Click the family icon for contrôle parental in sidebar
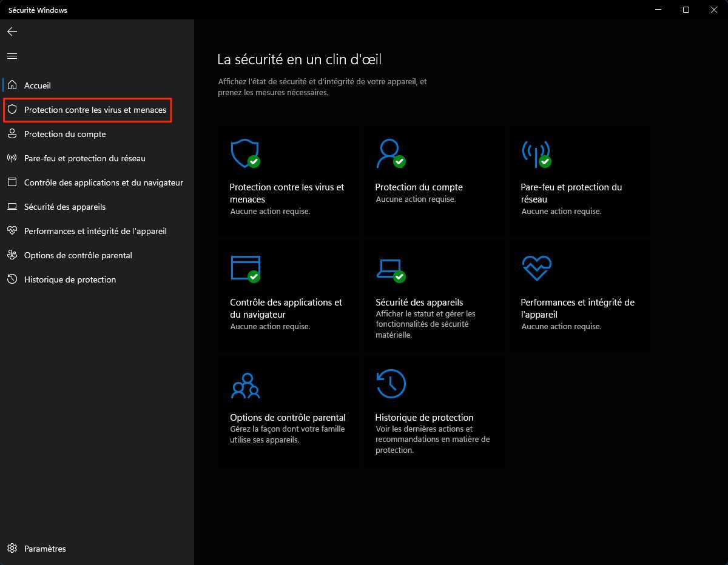 12,255
